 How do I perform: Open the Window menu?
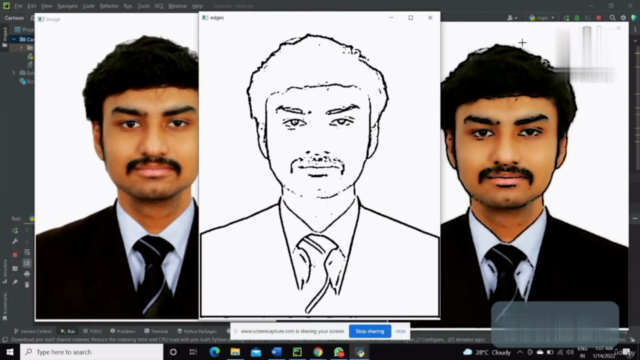tap(177, 6)
